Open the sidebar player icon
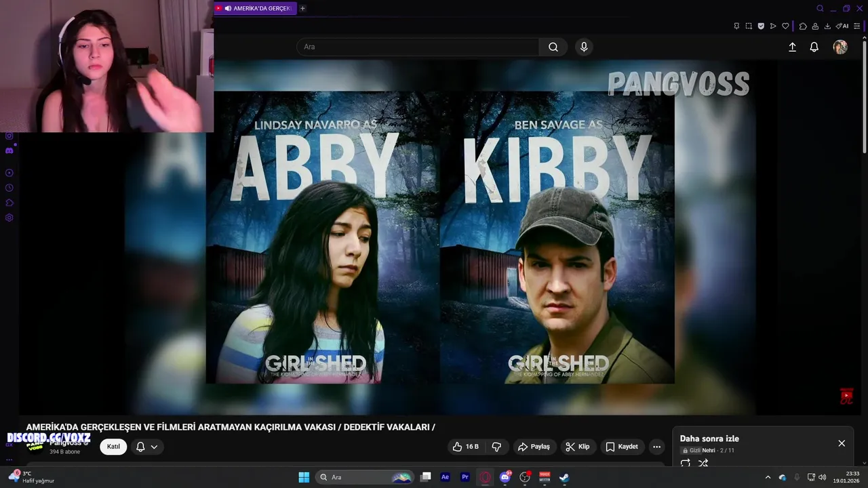The width and height of the screenshot is (868, 488). pos(9,173)
